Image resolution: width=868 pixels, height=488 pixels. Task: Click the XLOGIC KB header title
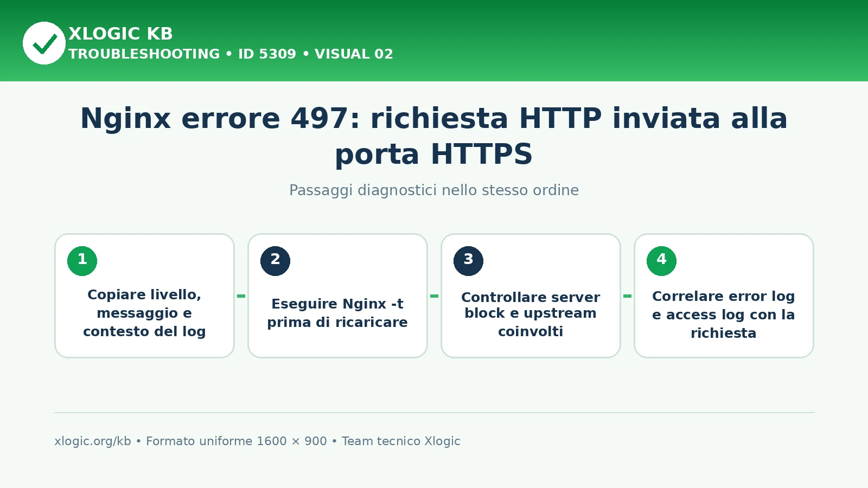[120, 34]
